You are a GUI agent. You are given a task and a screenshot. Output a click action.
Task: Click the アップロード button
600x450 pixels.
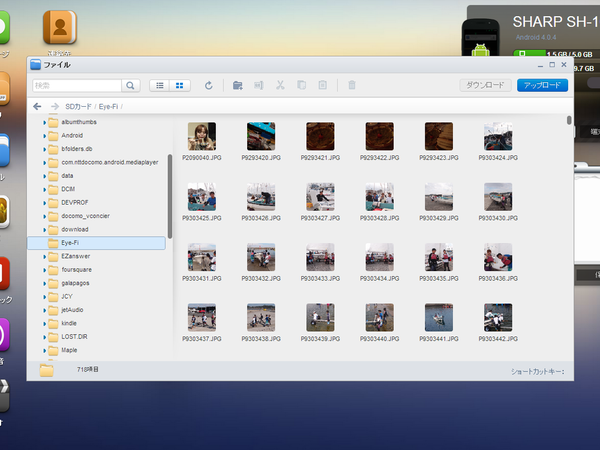[x=542, y=85]
